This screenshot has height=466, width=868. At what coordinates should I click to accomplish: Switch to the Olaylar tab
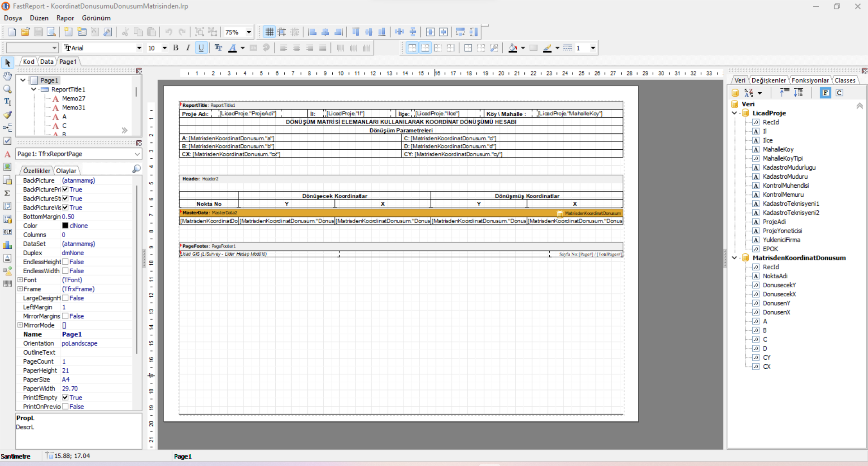coord(66,171)
